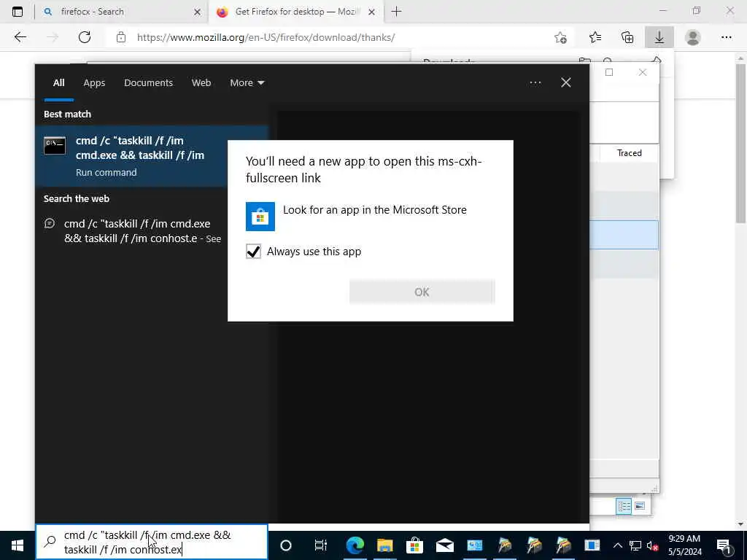Select the Documents filter in Windows Search
Screen dimensions: 747x560
pos(148,83)
